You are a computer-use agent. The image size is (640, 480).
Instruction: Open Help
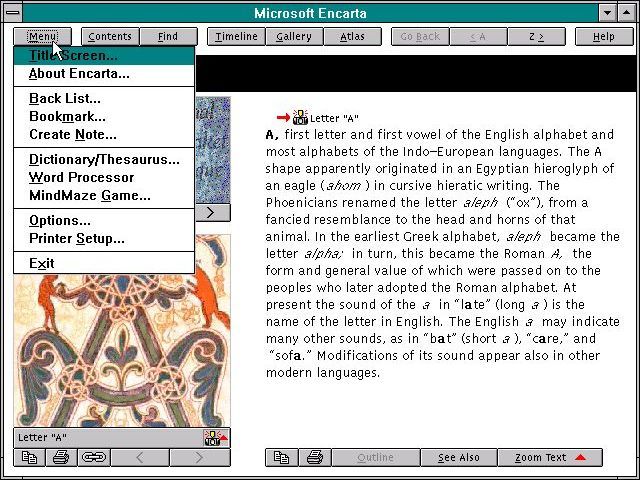[604, 36]
